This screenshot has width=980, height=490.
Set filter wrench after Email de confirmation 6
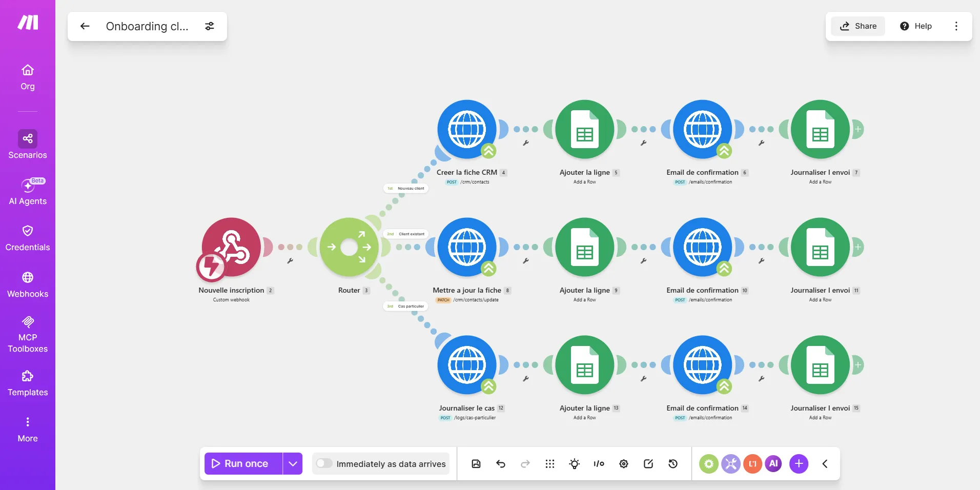coord(762,143)
